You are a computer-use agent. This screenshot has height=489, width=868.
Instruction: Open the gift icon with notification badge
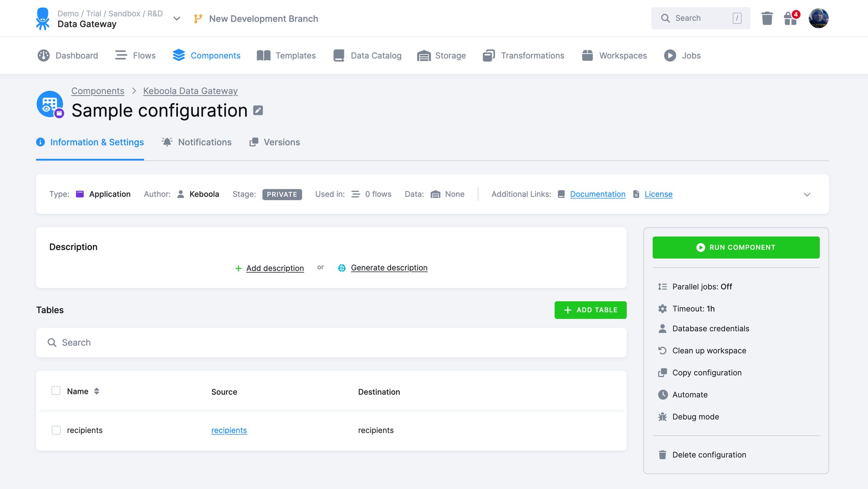point(790,18)
